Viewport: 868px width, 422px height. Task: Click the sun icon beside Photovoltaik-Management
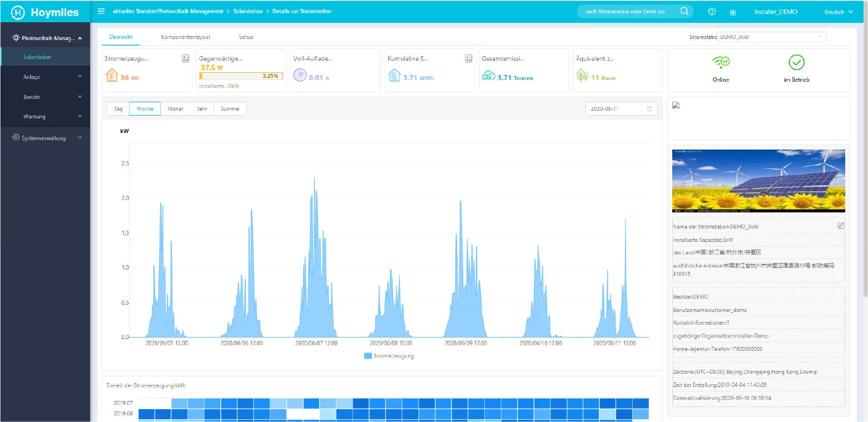(x=16, y=38)
